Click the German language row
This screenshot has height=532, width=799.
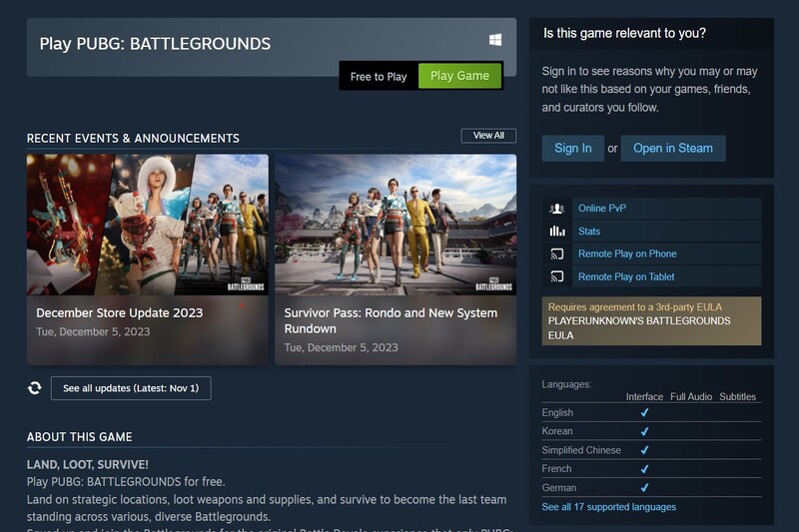[x=651, y=487]
